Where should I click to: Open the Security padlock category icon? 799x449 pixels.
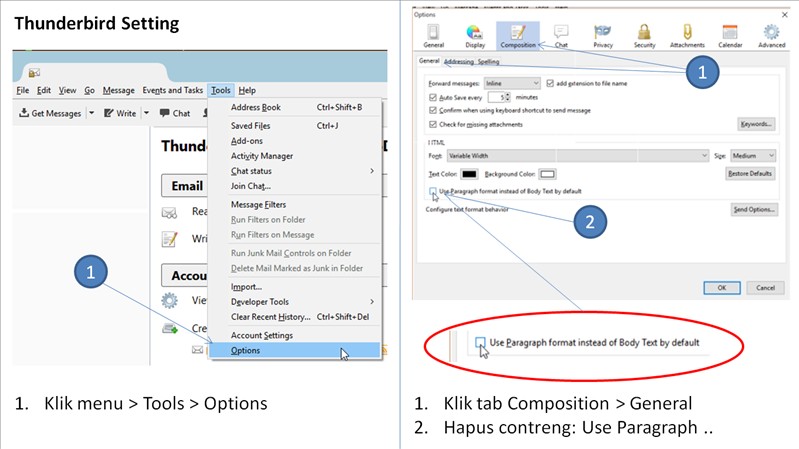(x=644, y=36)
